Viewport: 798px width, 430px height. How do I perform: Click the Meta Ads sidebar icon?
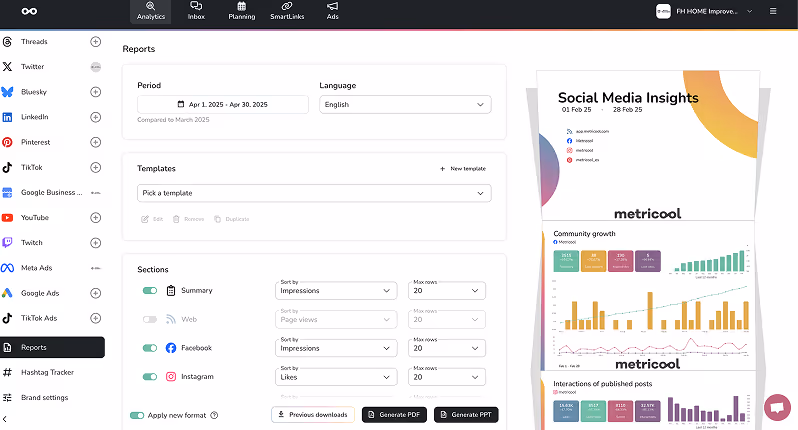click(x=7, y=268)
